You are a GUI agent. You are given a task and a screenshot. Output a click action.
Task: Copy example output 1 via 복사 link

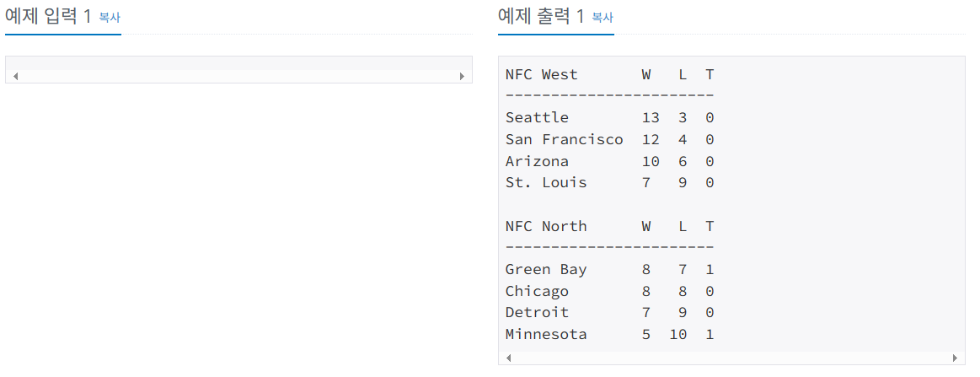click(602, 18)
